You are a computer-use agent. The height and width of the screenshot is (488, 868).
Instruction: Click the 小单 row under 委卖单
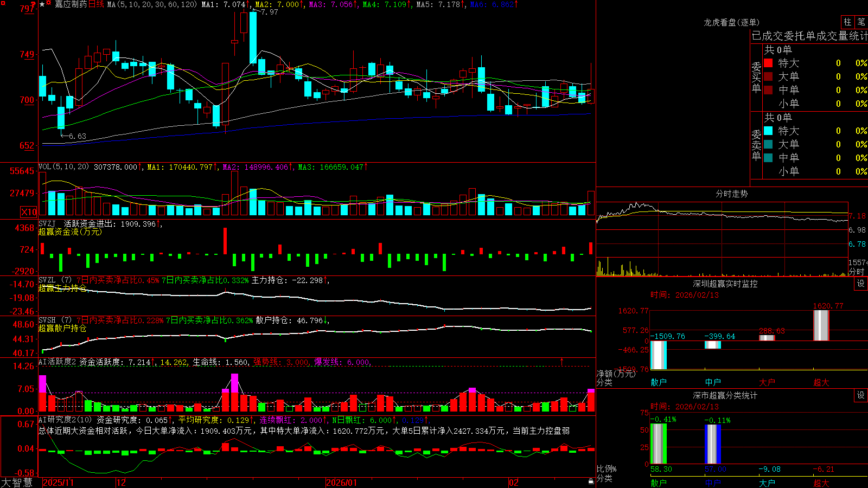815,171
